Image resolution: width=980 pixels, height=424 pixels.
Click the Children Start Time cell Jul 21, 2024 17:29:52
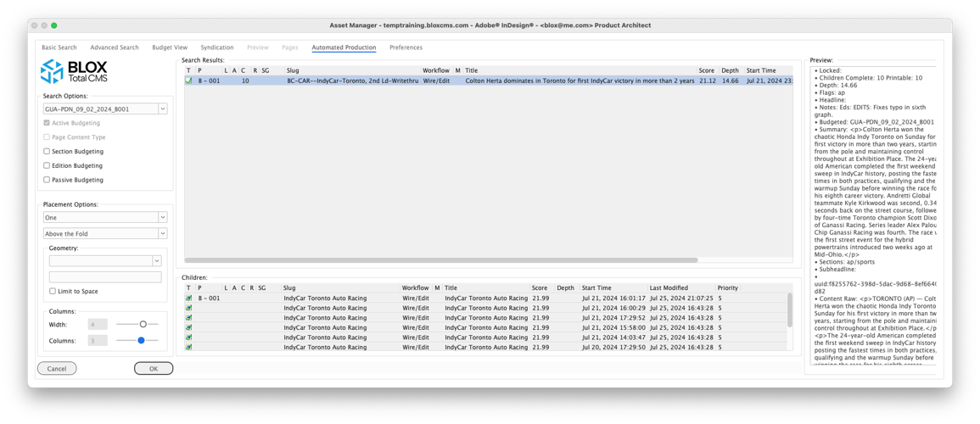613,318
